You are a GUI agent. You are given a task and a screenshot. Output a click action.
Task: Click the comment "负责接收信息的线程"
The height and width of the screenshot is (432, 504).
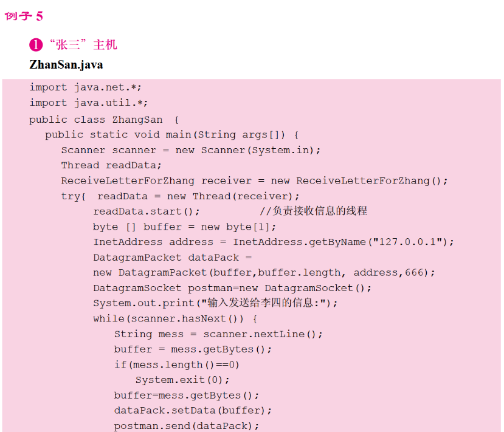(x=313, y=211)
